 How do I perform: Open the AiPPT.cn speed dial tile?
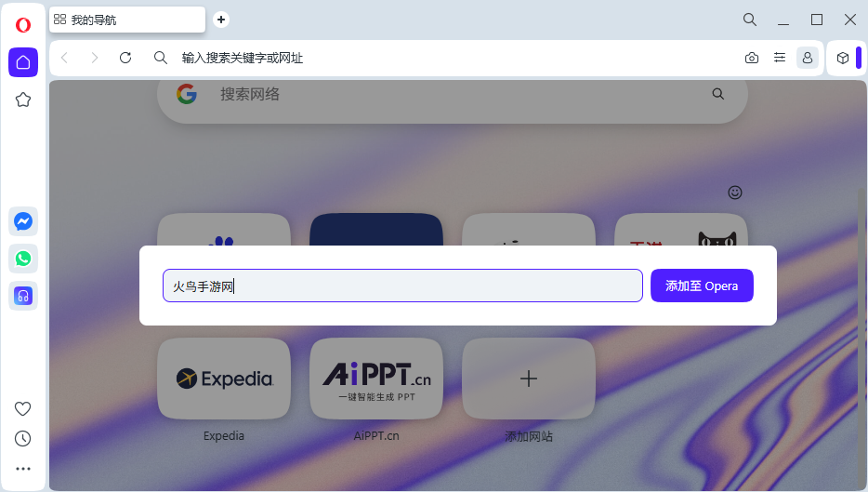pos(376,379)
